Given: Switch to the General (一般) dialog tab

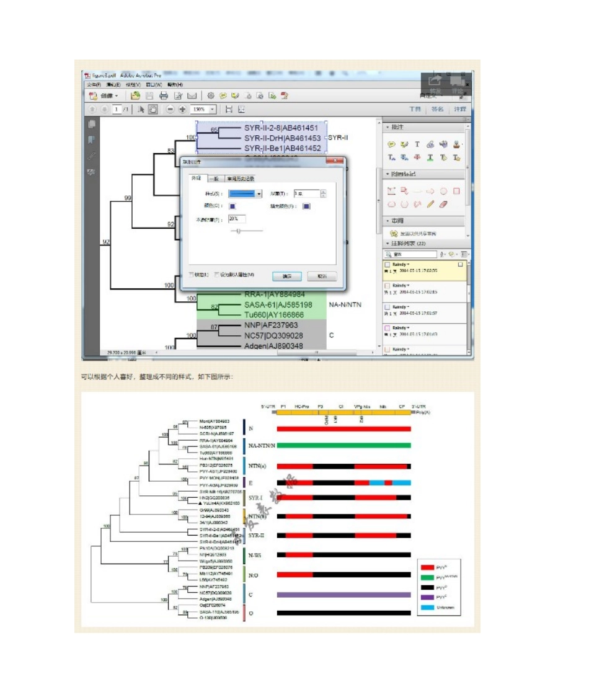Looking at the screenshot, I should tap(215, 179).
